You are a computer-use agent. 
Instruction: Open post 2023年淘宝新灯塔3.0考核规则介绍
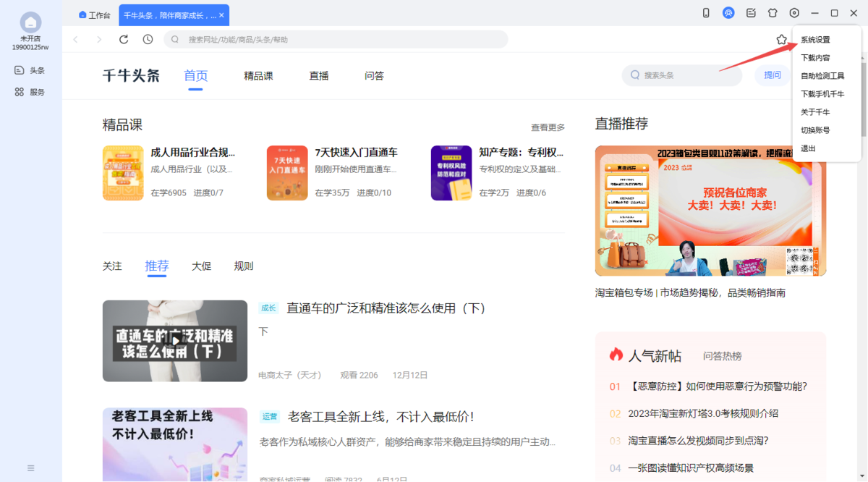703,414
